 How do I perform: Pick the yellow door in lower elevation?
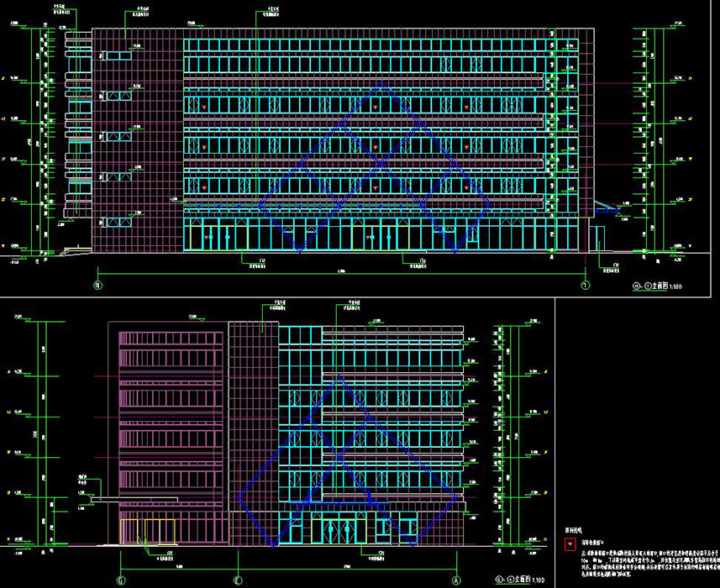(141, 532)
